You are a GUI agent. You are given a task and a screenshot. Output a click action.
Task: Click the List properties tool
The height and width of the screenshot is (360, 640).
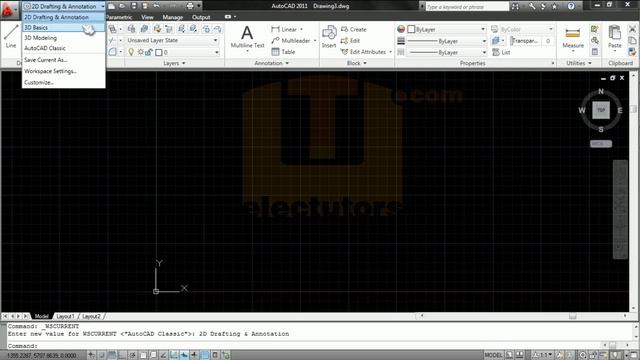pyautogui.click(x=501, y=52)
